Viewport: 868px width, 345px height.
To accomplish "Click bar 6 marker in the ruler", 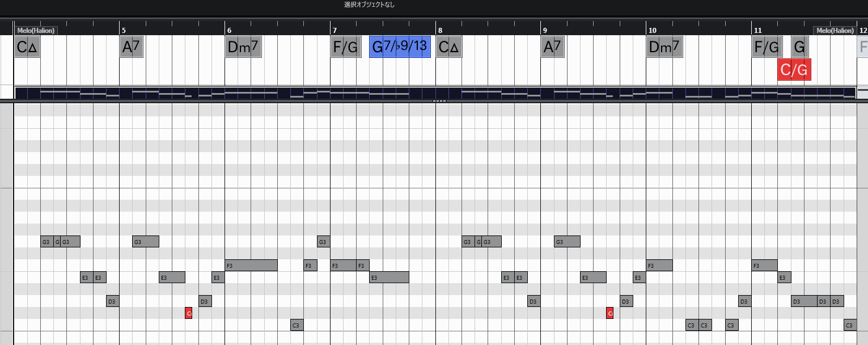I will pos(229,30).
